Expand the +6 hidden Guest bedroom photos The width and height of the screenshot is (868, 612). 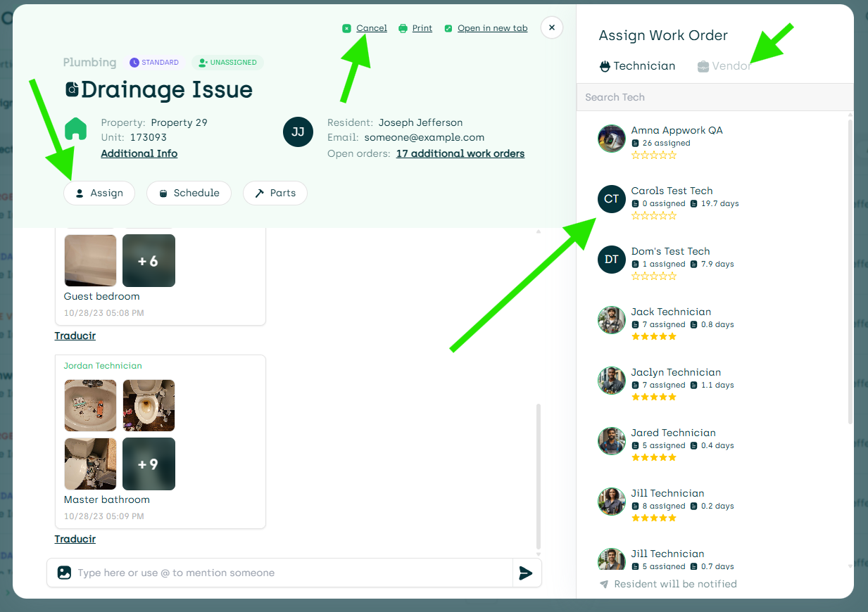149,260
